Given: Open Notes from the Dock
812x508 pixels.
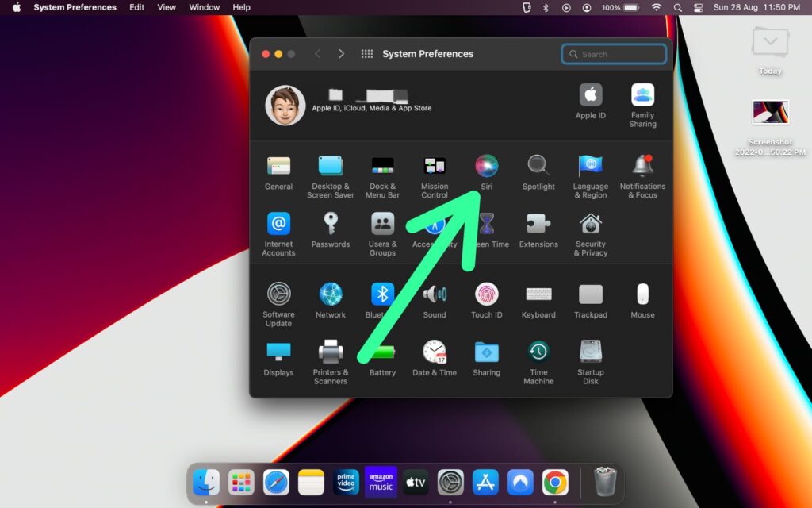Looking at the screenshot, I should tap(311, 483).
